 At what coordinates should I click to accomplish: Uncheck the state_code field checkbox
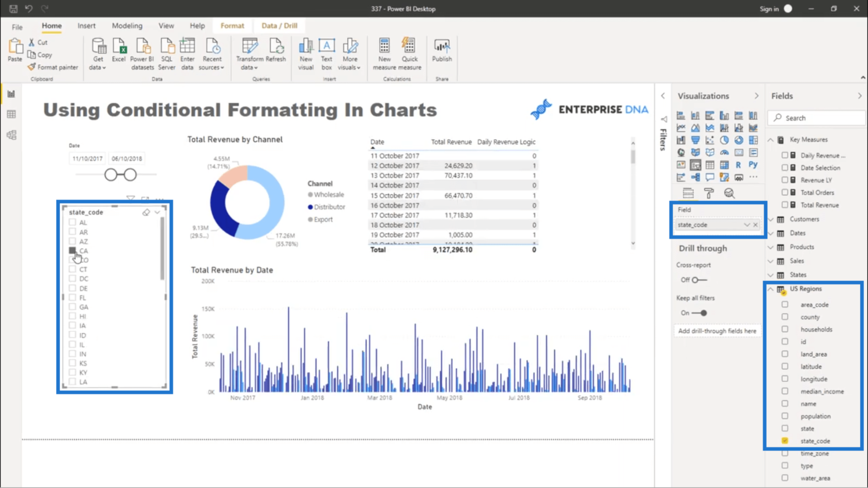785,441
